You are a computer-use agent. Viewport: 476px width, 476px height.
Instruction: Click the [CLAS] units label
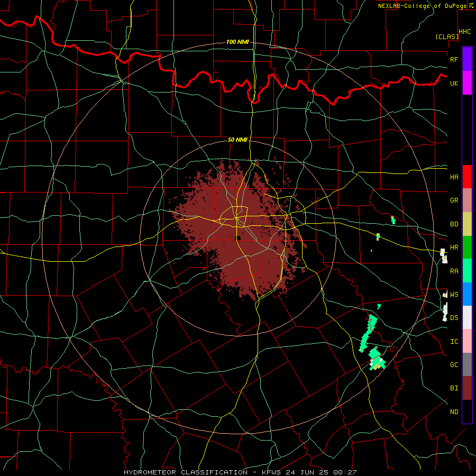[447, 36]
